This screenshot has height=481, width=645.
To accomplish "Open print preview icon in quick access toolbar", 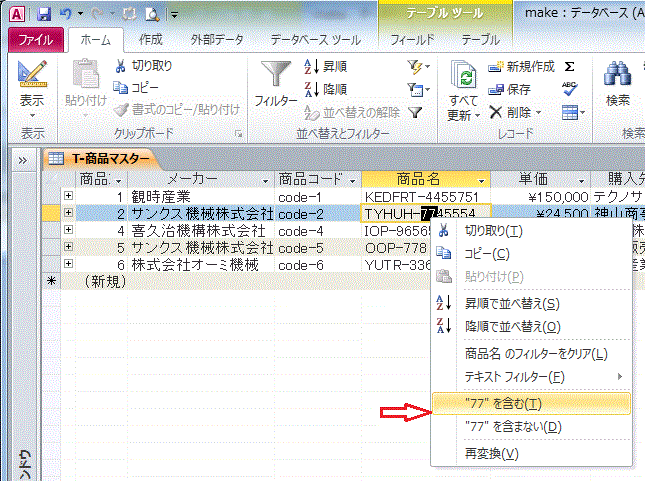I will click(x=152, y=14).
